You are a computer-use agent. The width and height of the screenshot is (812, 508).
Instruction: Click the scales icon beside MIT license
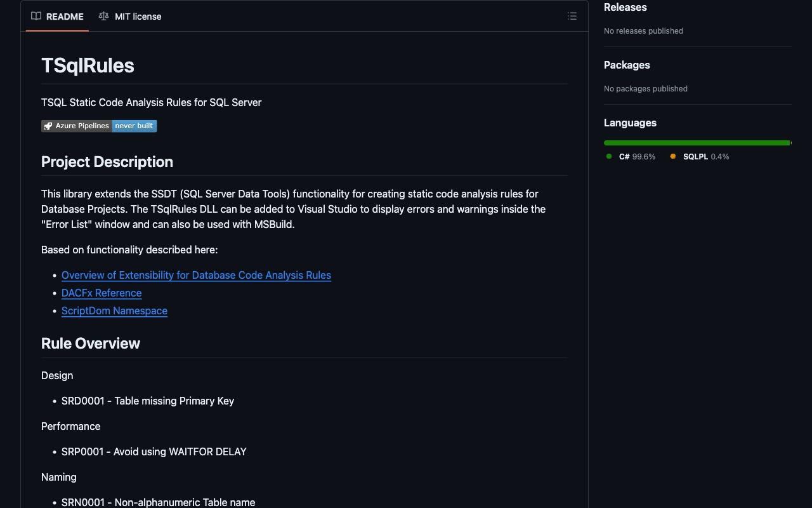point(103,16)
